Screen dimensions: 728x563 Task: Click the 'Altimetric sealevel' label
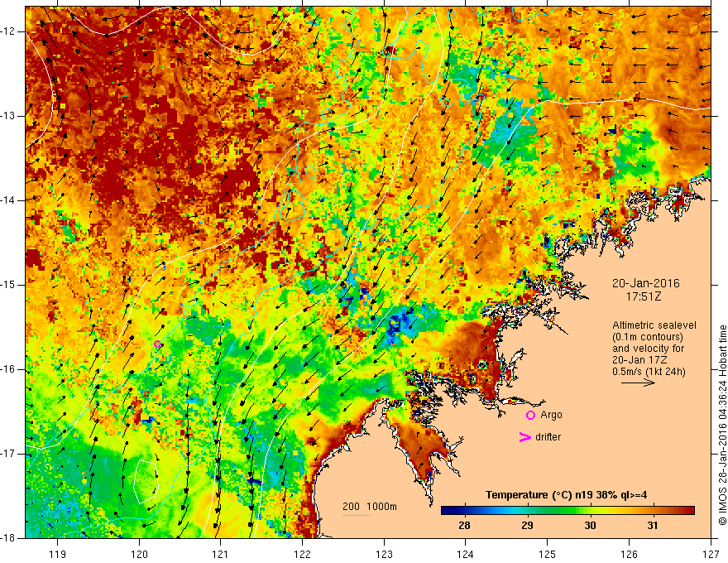pos(654,325)
